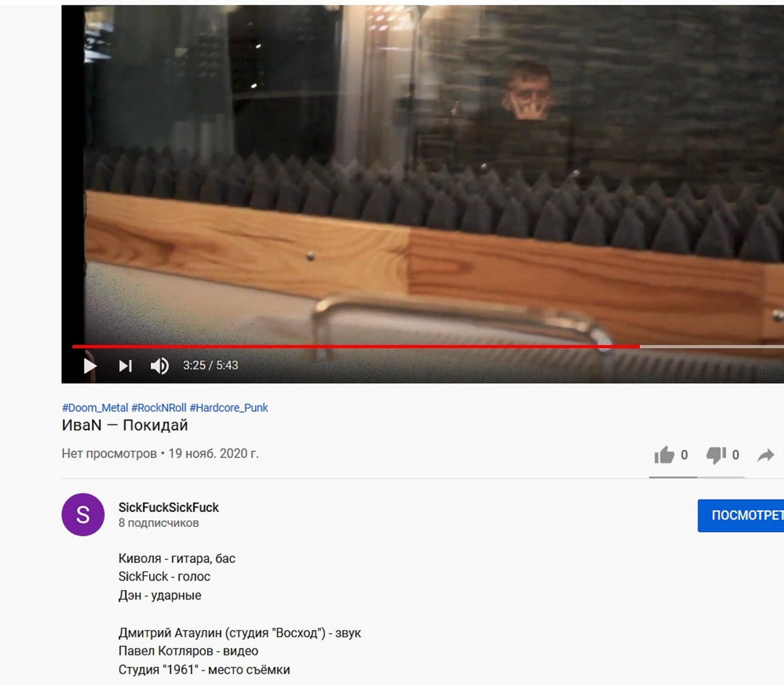Click the like count number
The width and height of the screenshot is (784, 685).
point(684,455)
